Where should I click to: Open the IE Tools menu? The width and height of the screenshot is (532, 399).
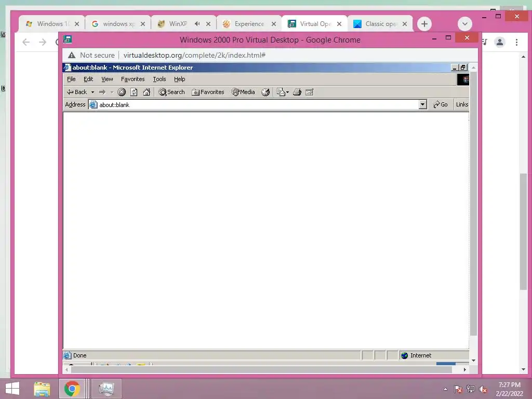[x=159, y=79]
